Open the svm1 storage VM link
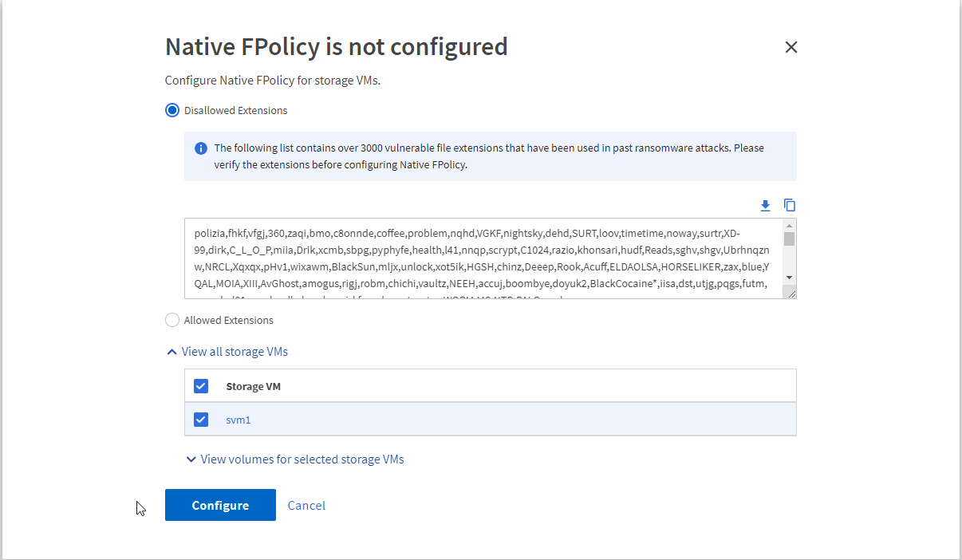This screenshot has height=560, width=962. [238, 419]
